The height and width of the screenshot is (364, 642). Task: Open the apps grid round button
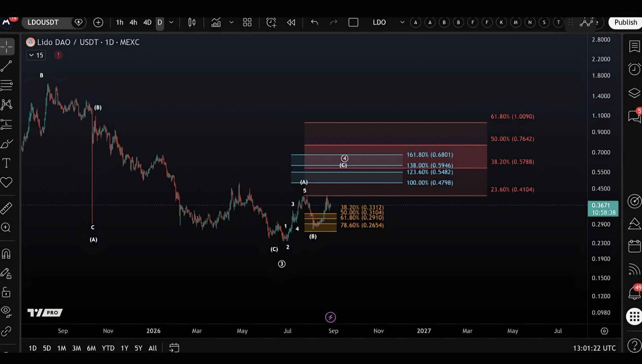pyautogui.click(x=634, y=316)
